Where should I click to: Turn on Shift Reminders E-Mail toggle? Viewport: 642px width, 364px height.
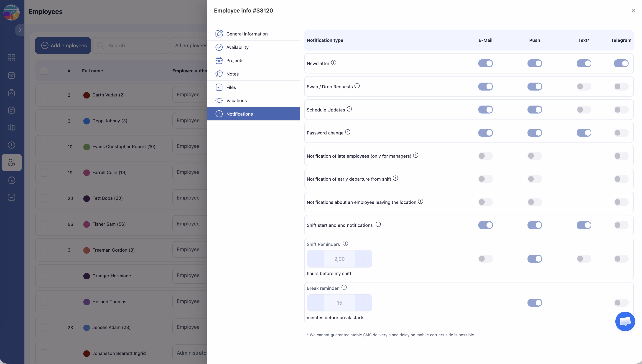point(485,259)
